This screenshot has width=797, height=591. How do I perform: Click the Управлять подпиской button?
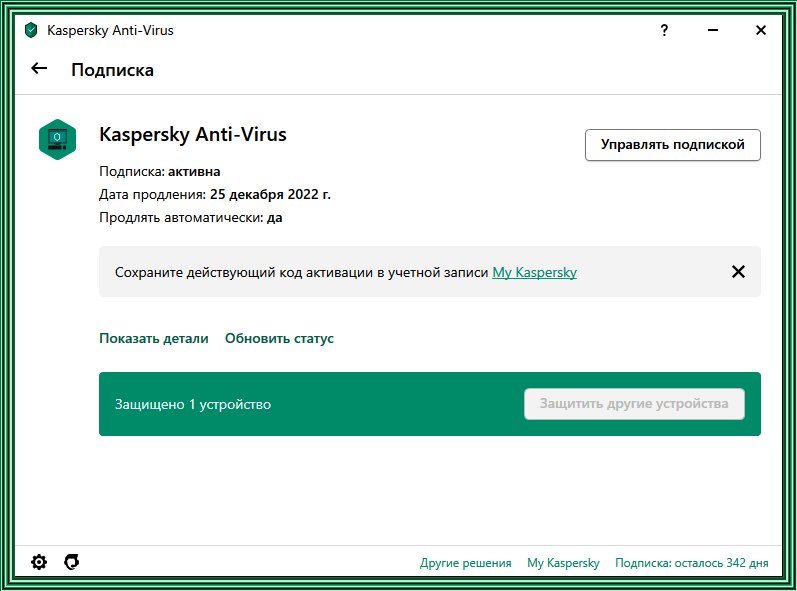[672, 145]
